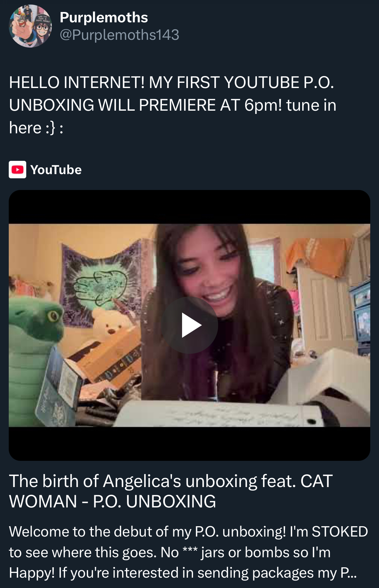The height and width of the screenshot is (588, 379).
Task: Click the red YouTube logo icon
Action: [17, 170]
